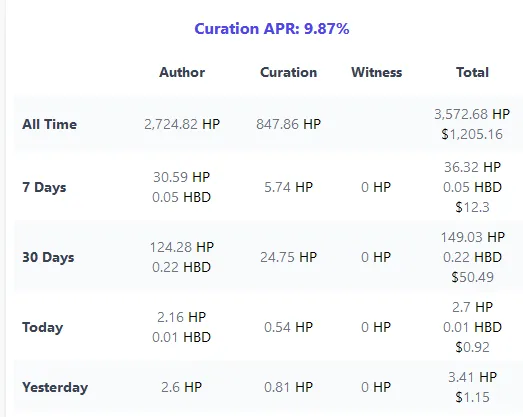The height and width of the screenshot is (417, 523).
Task: Select 0.05 HBD in 7 Days Author cell
Action: 181,197
